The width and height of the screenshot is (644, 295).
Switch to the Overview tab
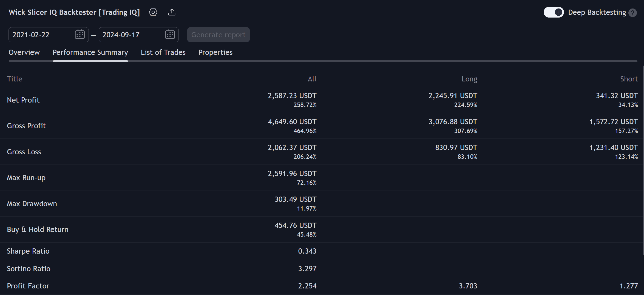pos(24,52)
